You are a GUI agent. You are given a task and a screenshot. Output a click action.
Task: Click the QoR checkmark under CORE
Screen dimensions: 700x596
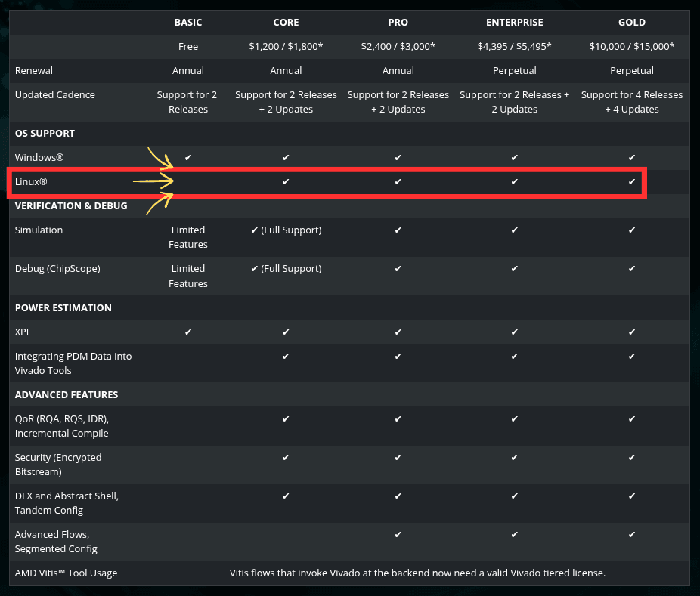coord(286,419)
